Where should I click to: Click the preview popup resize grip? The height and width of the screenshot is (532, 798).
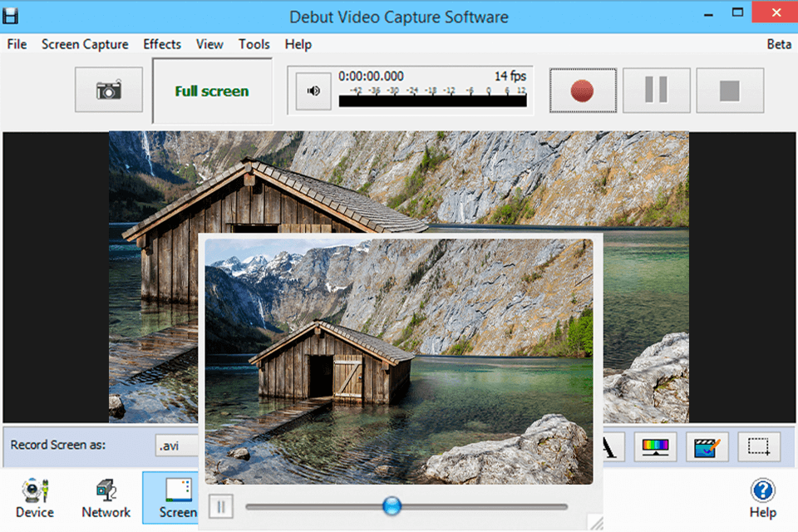[x=595, y=522]
